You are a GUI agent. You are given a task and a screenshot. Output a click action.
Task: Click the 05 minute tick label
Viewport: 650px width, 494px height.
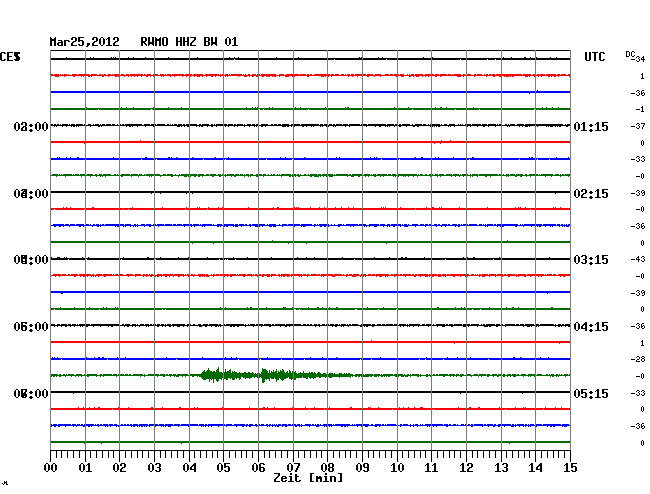(x=223, y=468)
